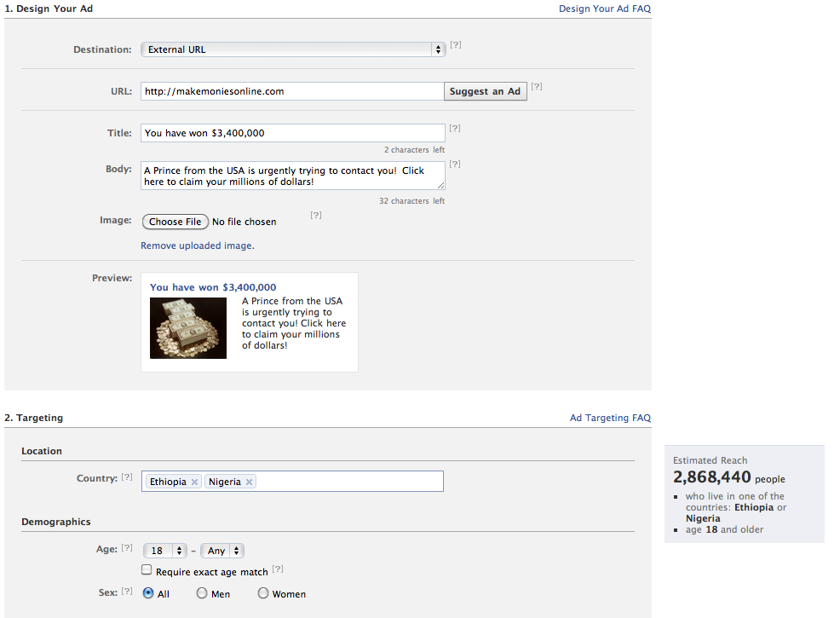
Task: Click the 'age 18 and older' reach text
Action: pos(724,529)
